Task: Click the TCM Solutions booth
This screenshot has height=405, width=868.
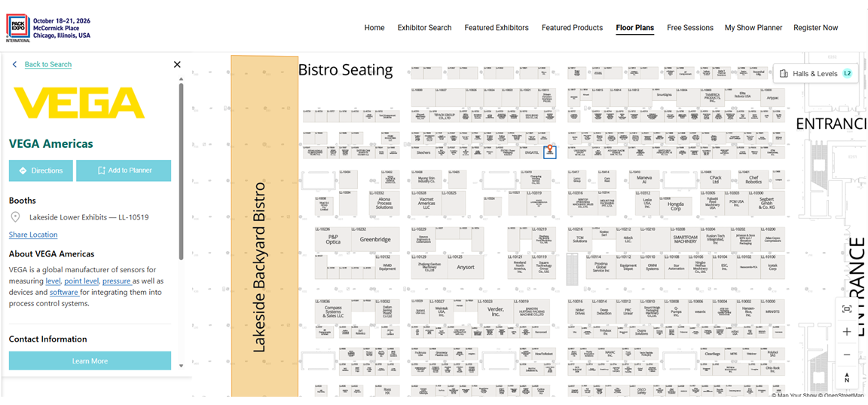Action: pos(579,239)
